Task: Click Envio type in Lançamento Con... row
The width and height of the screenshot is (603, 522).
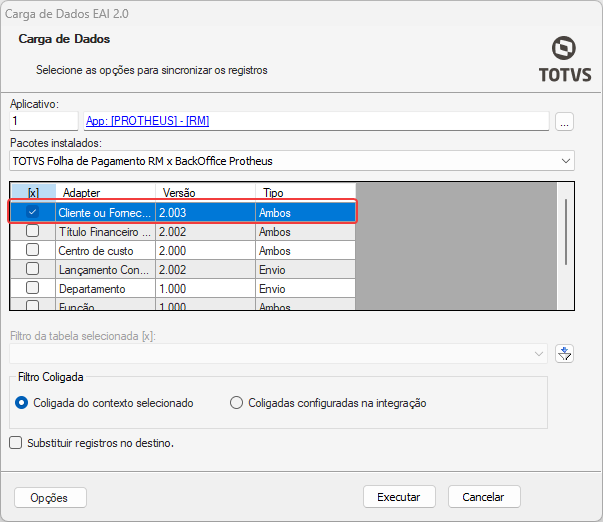Action: [305, 270]
